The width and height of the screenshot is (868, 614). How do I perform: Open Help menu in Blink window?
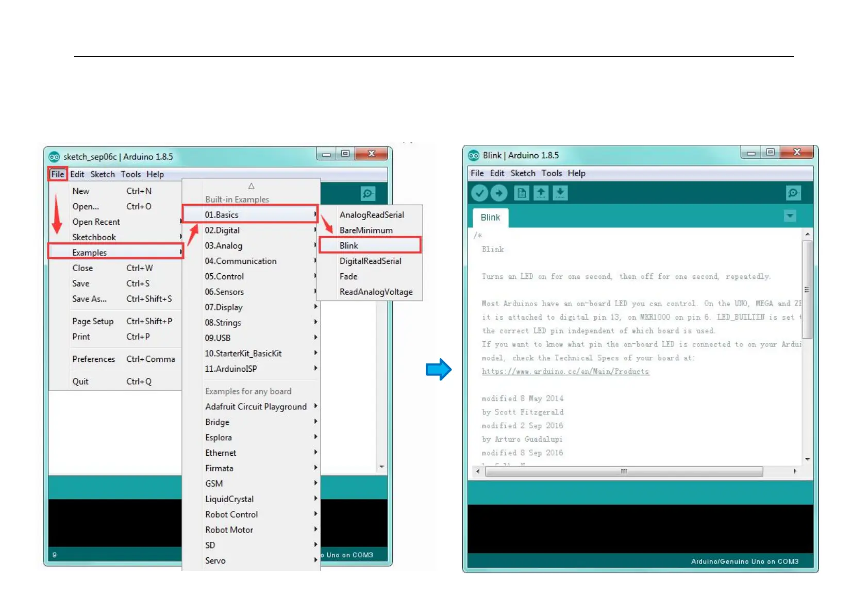point(576,173)
